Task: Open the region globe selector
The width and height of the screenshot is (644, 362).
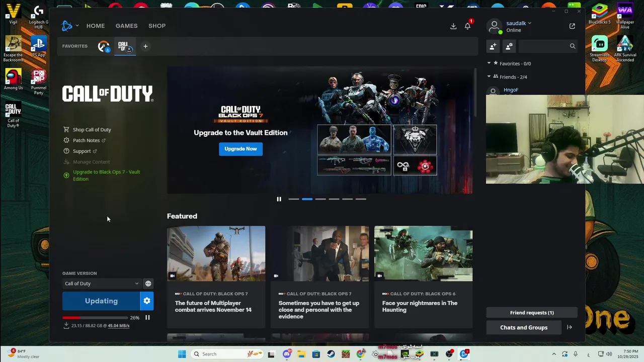Action: click(x=148, y=284)
